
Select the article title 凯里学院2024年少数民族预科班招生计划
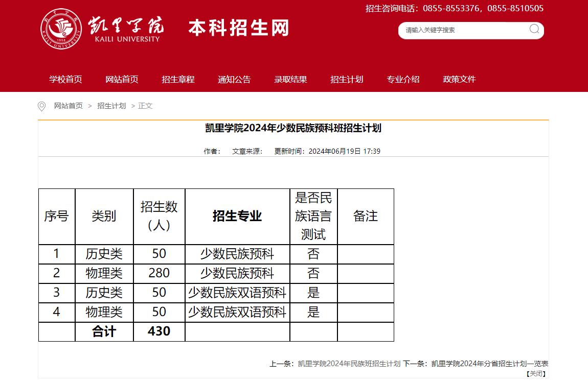click(x=293, y=128)
